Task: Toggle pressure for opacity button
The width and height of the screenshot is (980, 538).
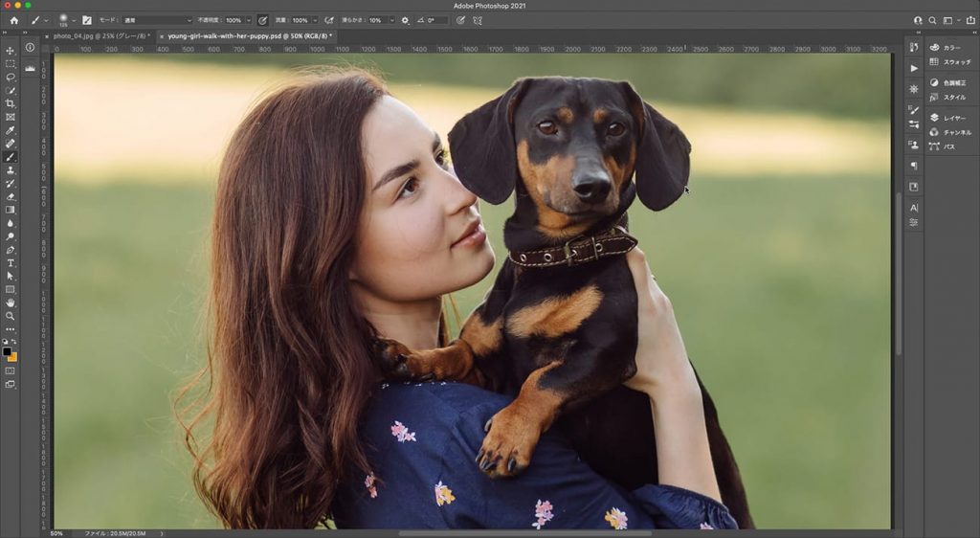Action: pos(262,20)
